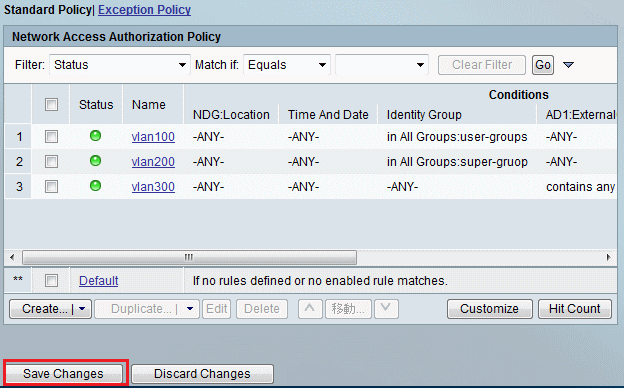Check the vlan100 rule checkbox
The height and width of the screenshot is (389, 624).
point(51,137)
